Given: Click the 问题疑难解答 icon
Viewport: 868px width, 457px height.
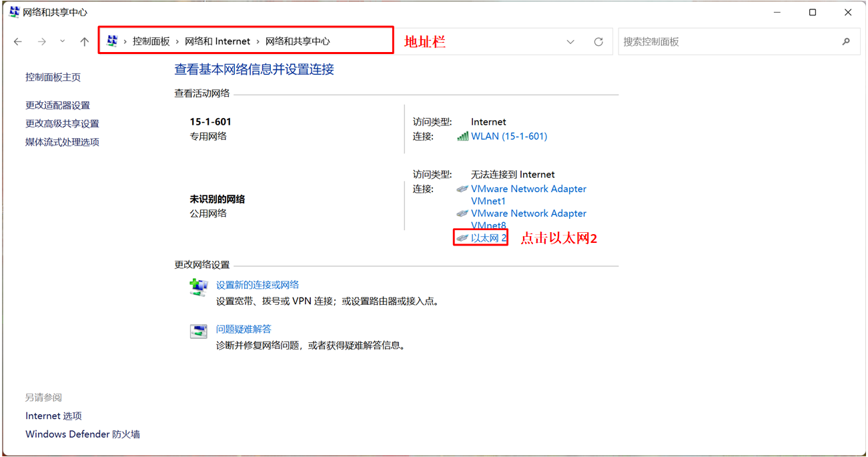Looking at the screenshot, I should tap(198, 331).
